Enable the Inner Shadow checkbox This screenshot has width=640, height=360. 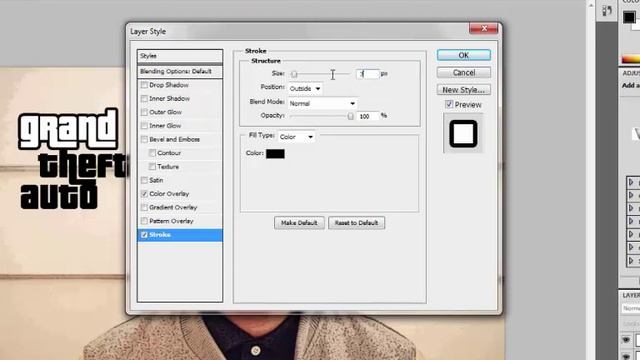click(x=144, y=99)
